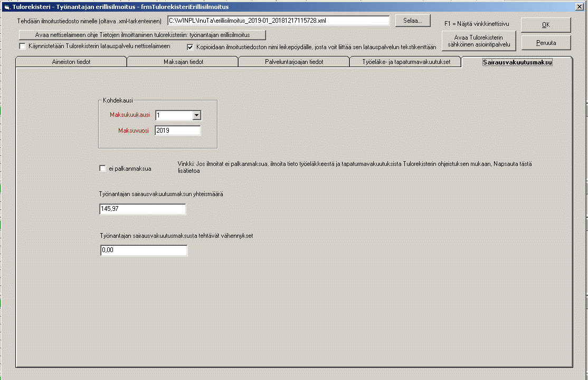Focus the tehtävät vähennykset deductions field

click(x=144, y=251)
